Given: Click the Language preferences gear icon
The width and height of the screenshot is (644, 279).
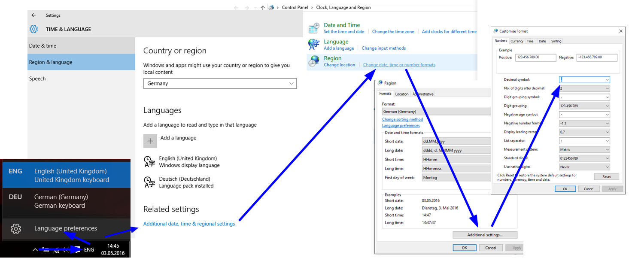Looking at the screenshot, I should [16, 228].
